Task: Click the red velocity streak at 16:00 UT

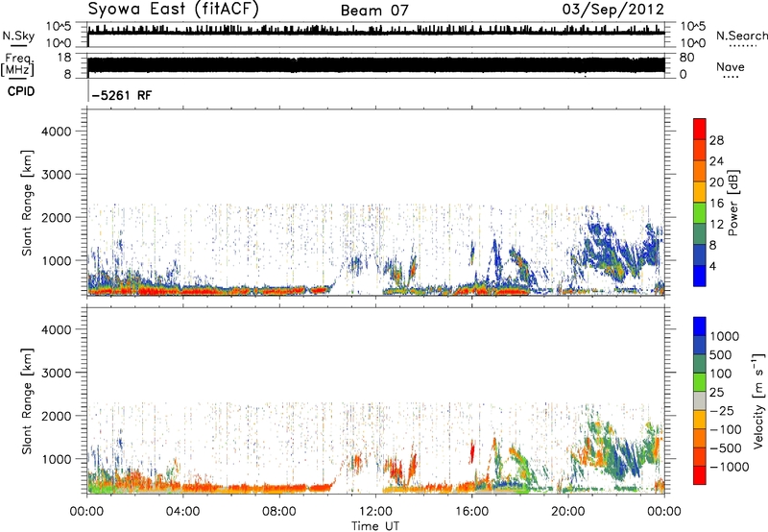Action: [x=472, y=451]
